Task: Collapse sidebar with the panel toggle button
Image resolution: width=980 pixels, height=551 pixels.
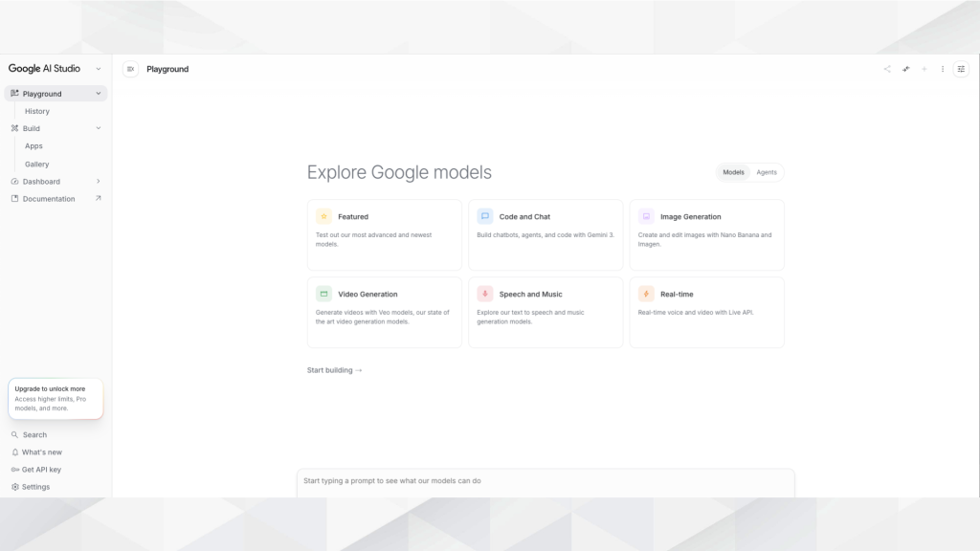Action: coord(130,69)
